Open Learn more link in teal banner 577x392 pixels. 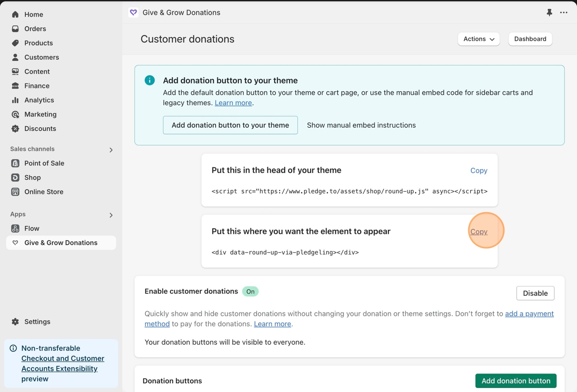coord(233,103)
